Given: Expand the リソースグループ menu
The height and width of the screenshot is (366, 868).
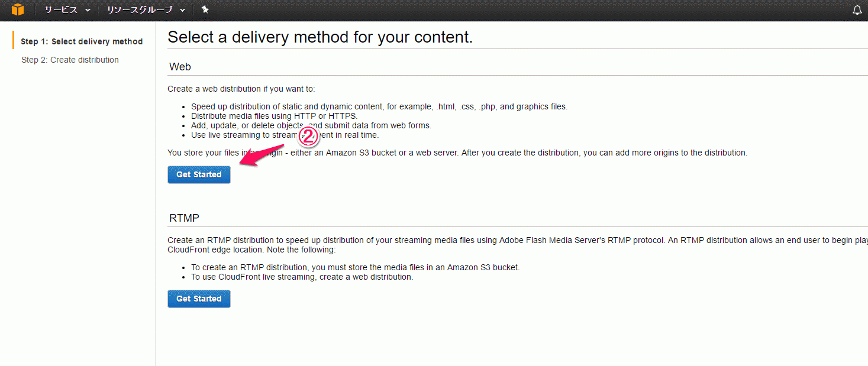Looking at the screenshot, I should pos(146,10).
